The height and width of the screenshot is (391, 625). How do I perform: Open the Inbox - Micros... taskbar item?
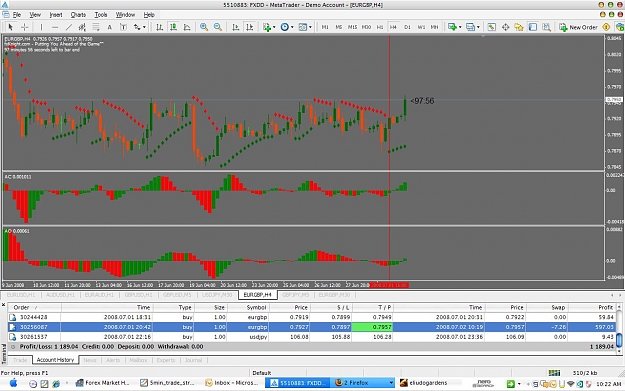point(232,383)
